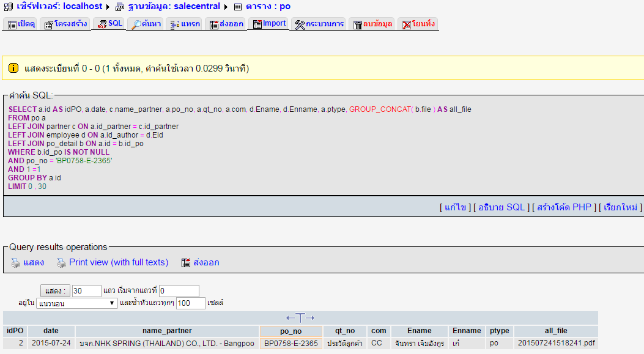Screen dimensions: 644x354
Task: Focus the repeat headers field showing 100
Action: [191, 303]
